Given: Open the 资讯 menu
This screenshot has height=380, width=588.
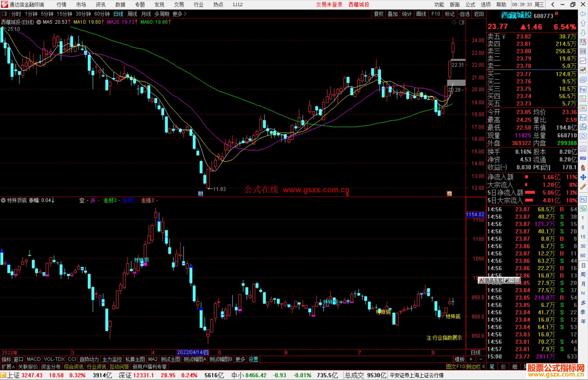Looking at the screenshot, I should point(101,4).
